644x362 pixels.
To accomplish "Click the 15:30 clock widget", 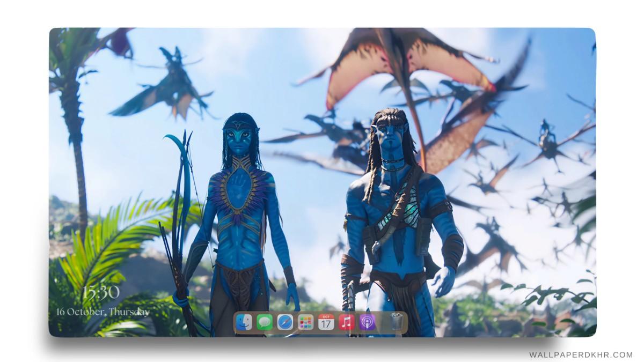I will point(100,293).
